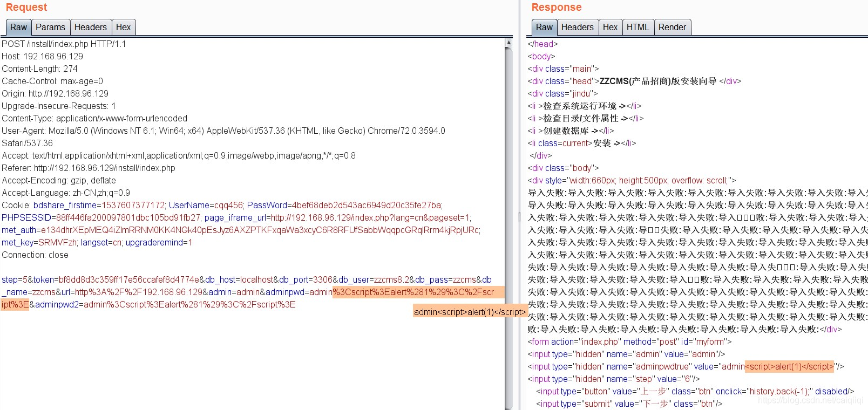The width and height of the screenshot is (868, 410).
Task: Click the Connection: close line
Action: [35, 255]
